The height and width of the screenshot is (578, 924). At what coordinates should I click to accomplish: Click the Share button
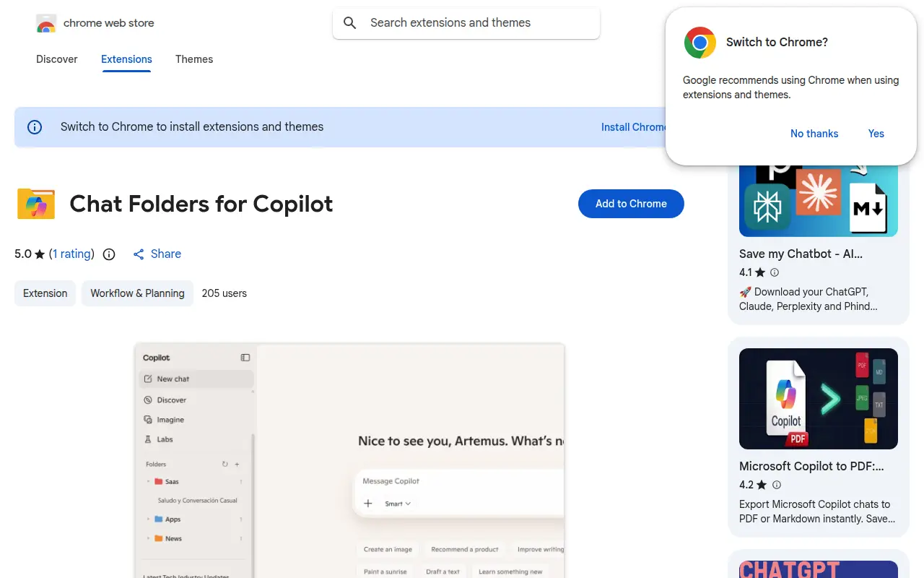(157, 254)
